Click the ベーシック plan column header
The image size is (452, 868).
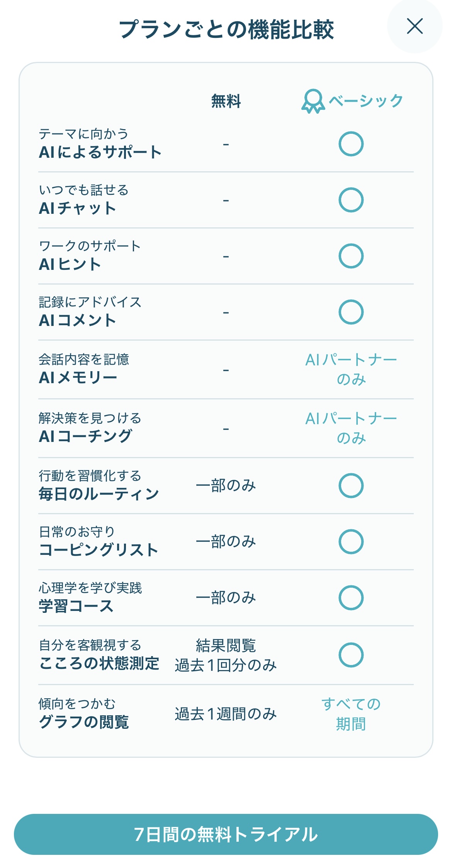365,101
